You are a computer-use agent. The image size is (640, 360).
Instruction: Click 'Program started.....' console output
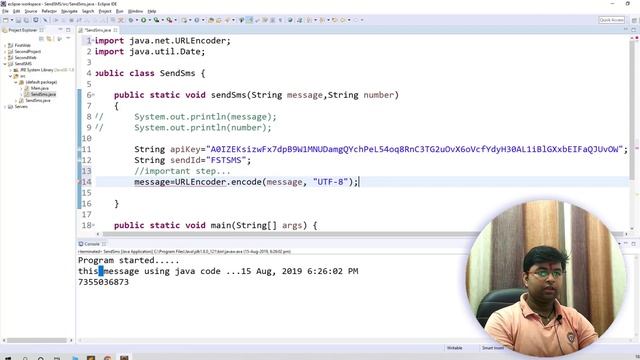[129, 260]
